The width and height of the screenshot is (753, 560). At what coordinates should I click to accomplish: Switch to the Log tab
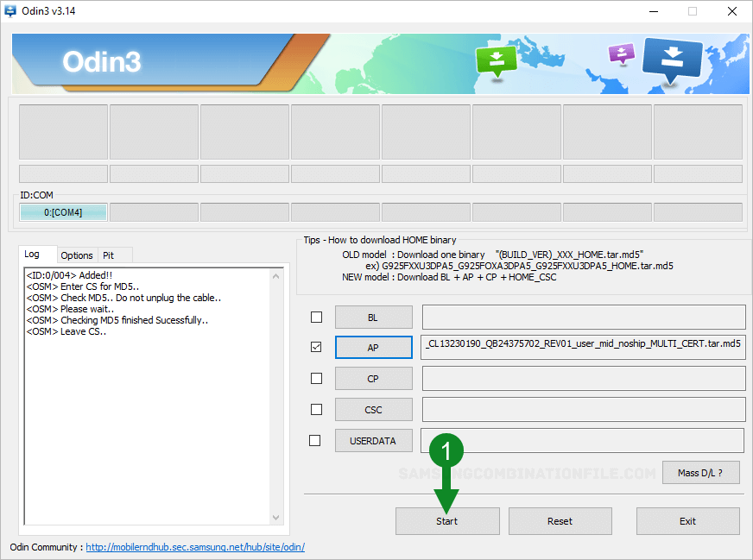[37, 255]
